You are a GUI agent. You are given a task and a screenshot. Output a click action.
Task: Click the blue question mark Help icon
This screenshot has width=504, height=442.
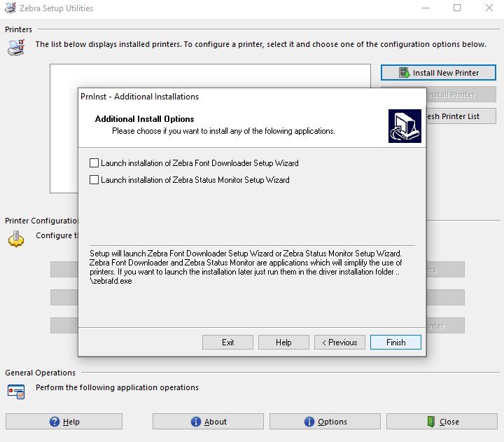[x=55, y=422]
